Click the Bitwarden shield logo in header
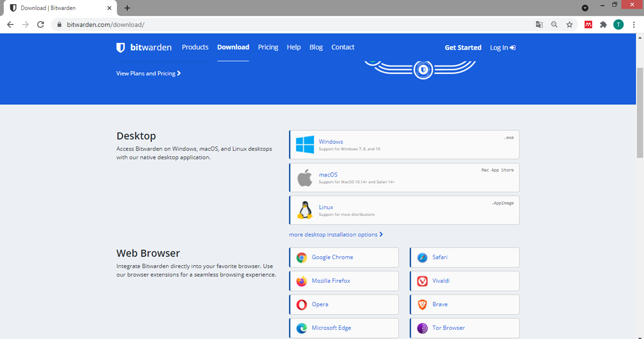Viewport: 644px width, 339px height. point(120,48)
